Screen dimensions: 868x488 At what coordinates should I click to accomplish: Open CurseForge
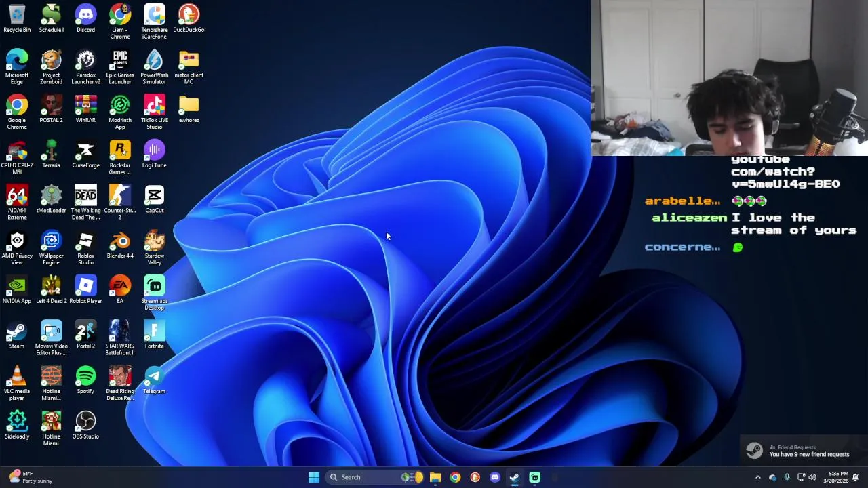tap(85, 155)
